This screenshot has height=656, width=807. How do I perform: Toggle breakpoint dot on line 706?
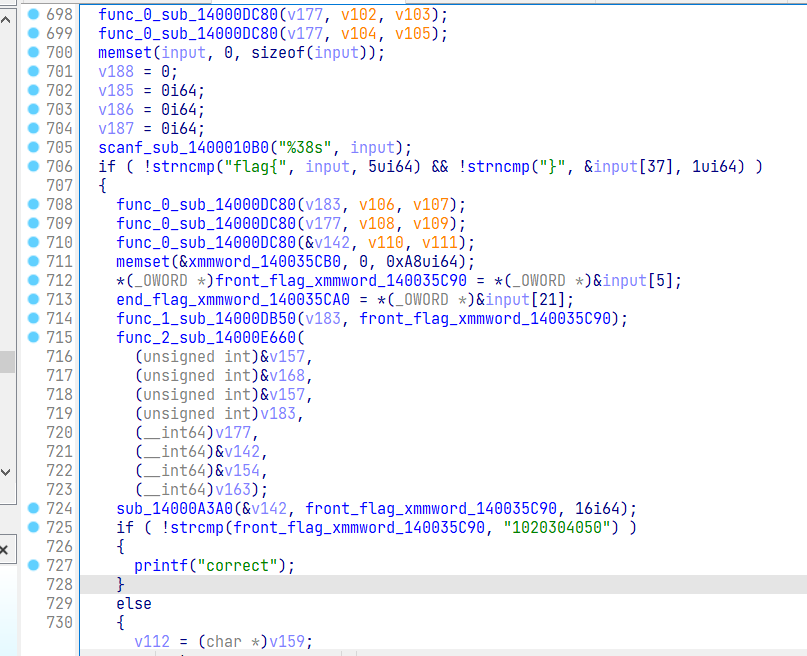coord(34,166)
